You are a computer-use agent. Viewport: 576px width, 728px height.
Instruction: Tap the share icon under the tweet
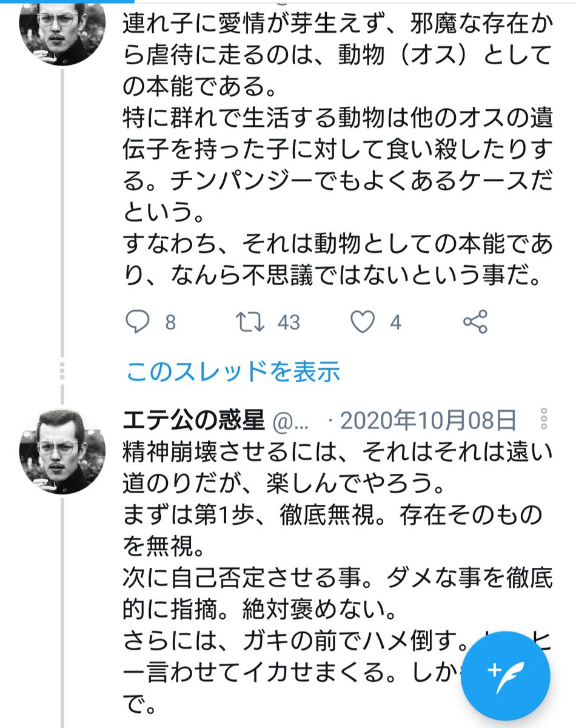475,322
